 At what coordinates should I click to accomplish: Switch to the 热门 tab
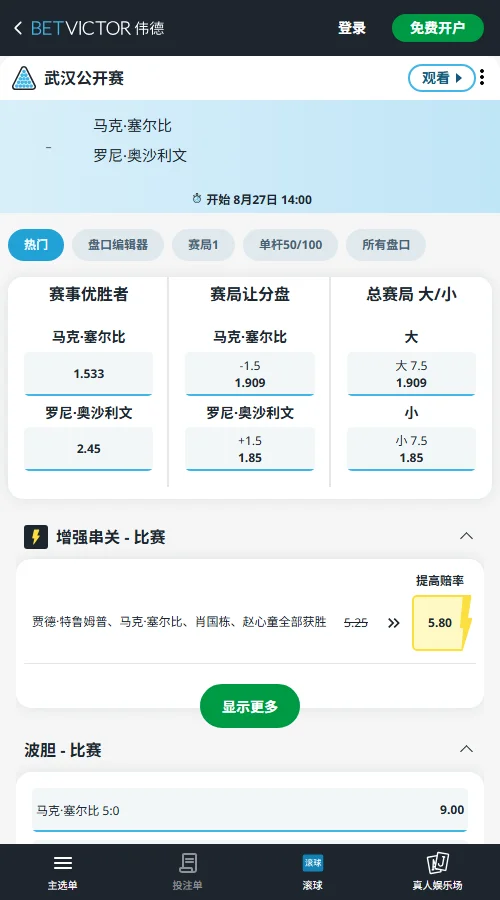[36, 245]
